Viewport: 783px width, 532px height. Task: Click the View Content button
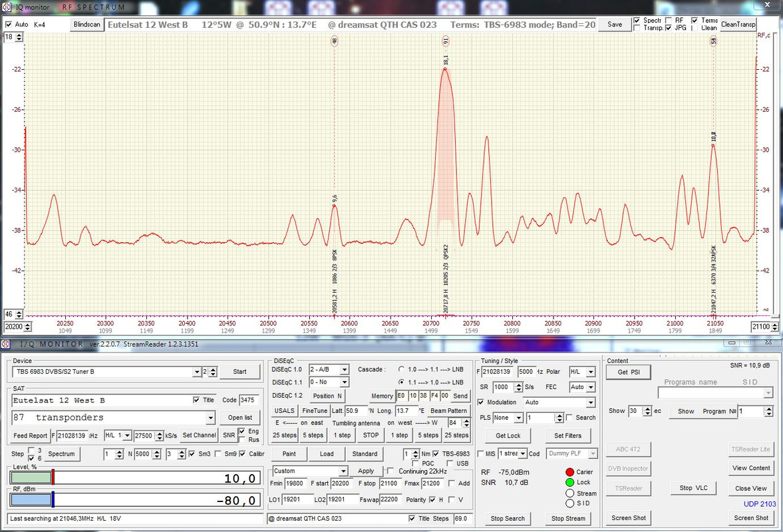[751, 468]
